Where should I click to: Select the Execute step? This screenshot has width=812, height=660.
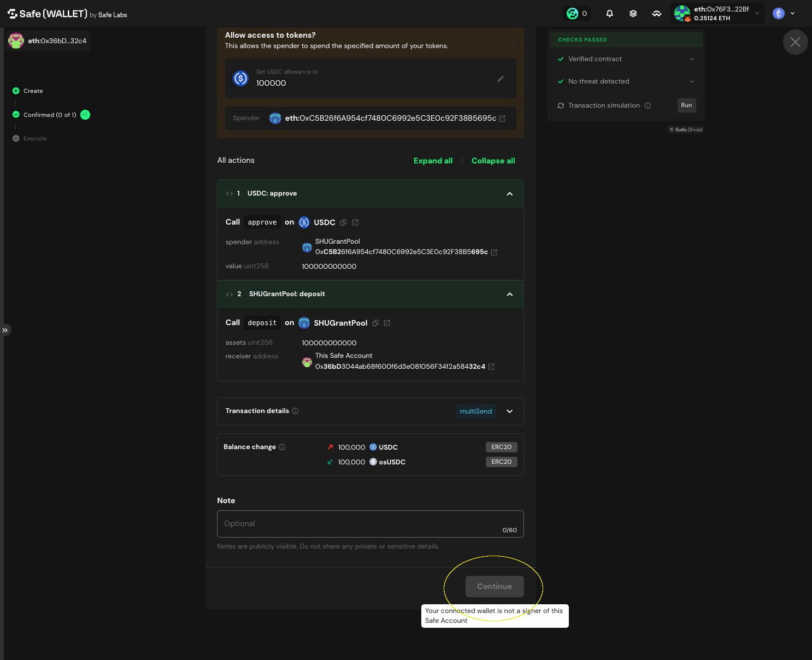30,138
